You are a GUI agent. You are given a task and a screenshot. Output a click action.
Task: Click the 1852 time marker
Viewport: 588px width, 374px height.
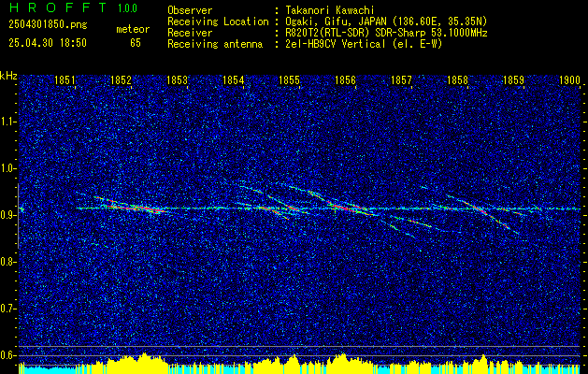pyautogui.click(x=122, y=79)
